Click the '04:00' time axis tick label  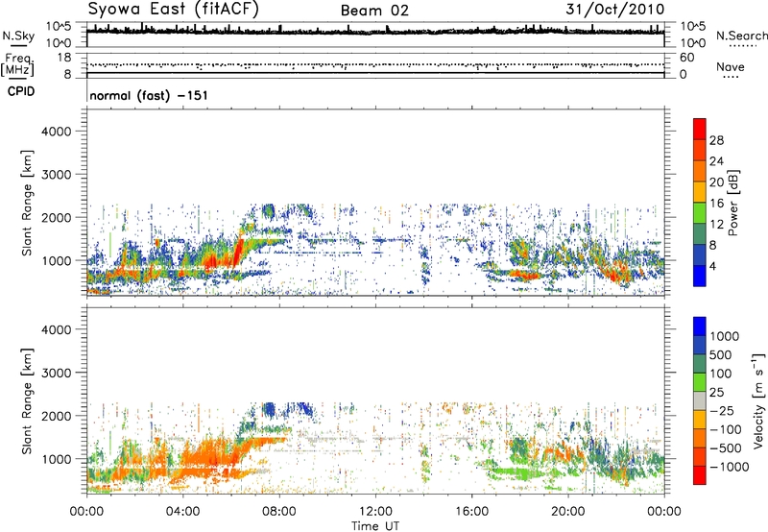tap(182, 512)
